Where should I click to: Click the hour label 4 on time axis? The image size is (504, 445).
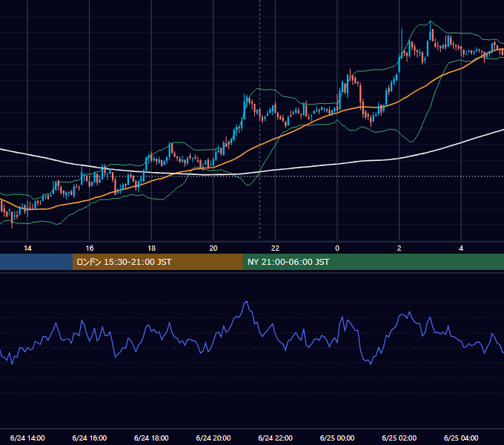pyautogui.click(x=461, y=248)
